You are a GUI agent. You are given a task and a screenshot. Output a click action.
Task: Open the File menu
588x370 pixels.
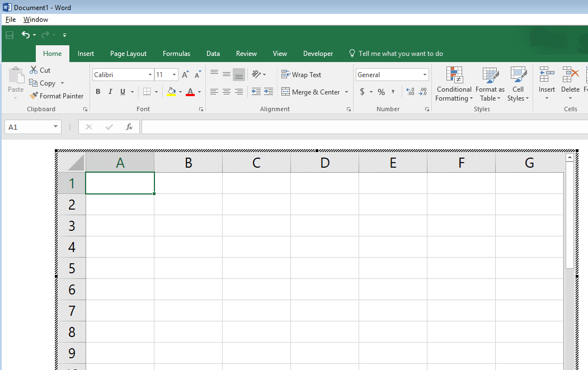[x=11, y=20]
